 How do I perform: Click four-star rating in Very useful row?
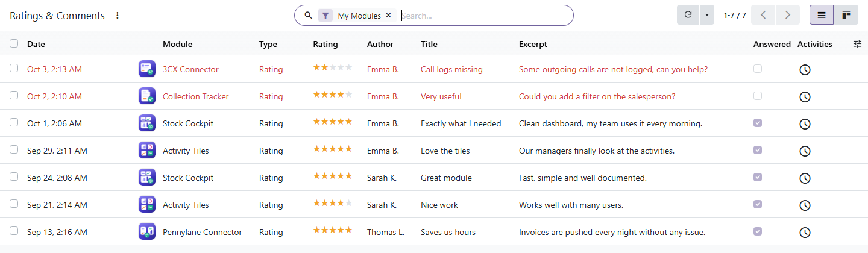point(332,95)
